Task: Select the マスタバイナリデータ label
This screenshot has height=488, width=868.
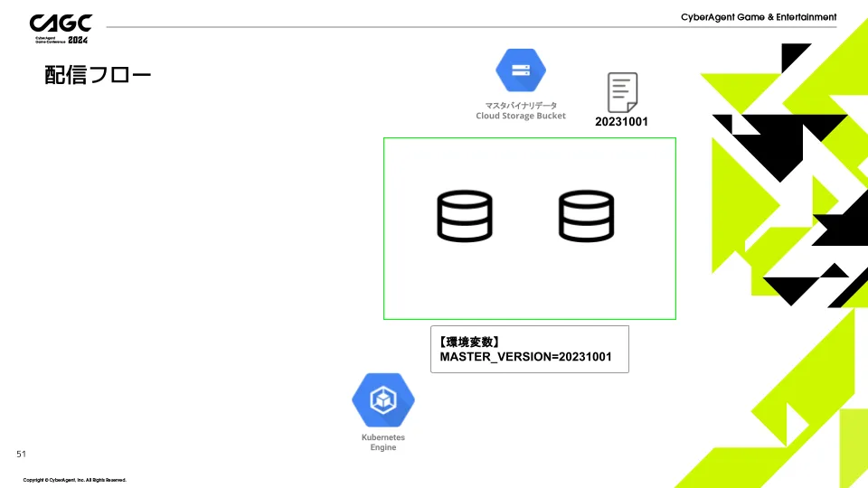Action: (521, 105)
